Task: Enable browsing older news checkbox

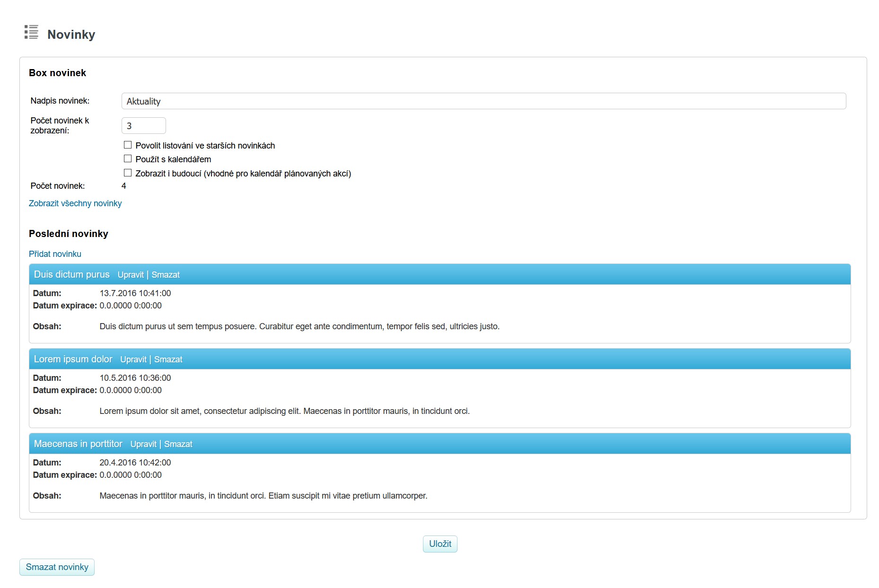Action: click(x=128, y=145)
